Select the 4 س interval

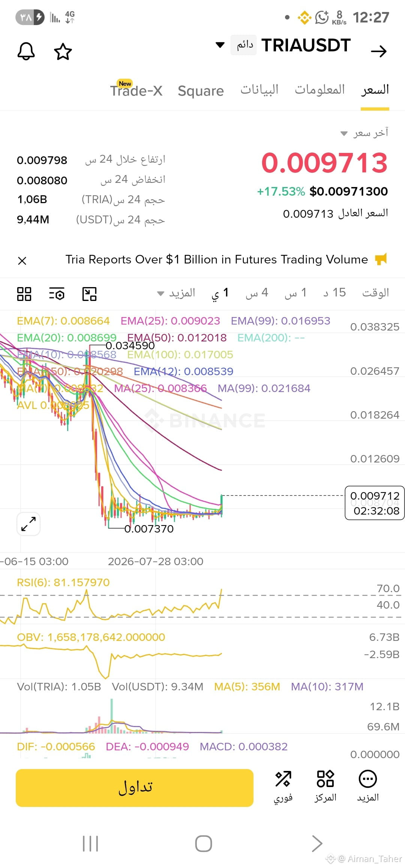257,293
